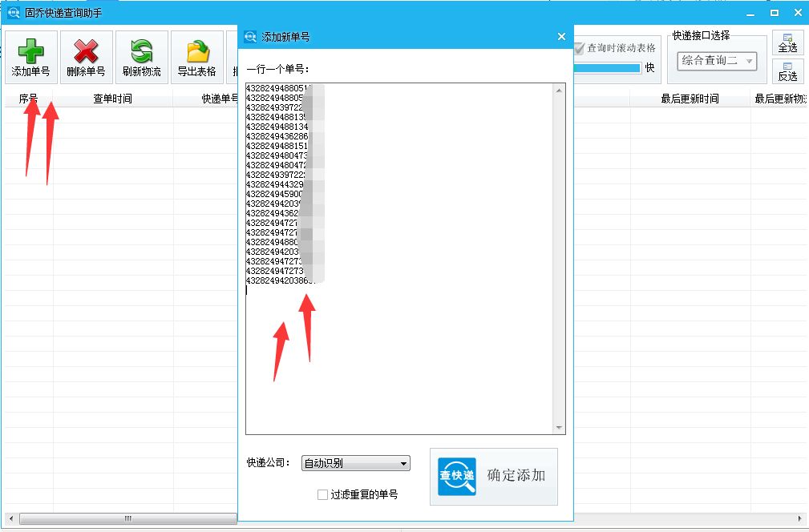Click the 导出表格 folder button
This screenshot has width=809, height=532.
click(x=197, y=57)
